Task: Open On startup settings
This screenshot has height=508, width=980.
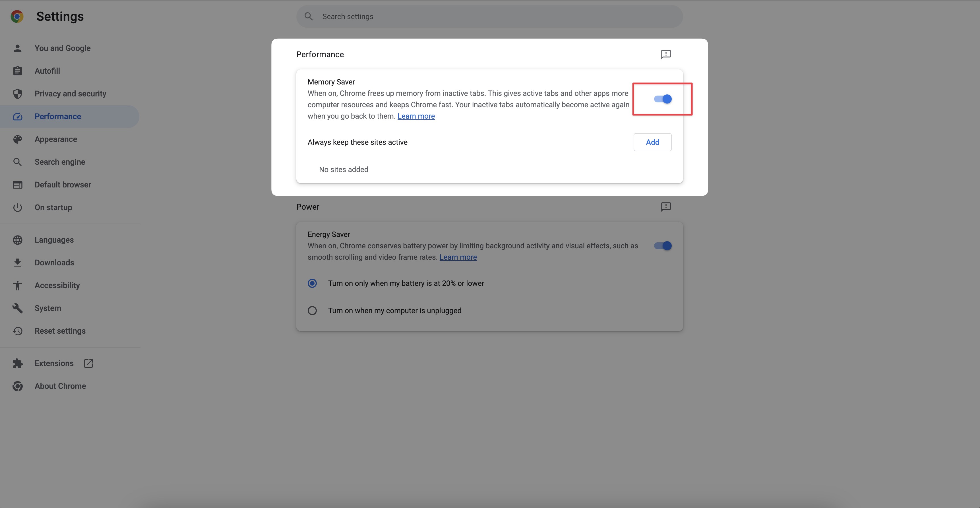Action: 53,207
